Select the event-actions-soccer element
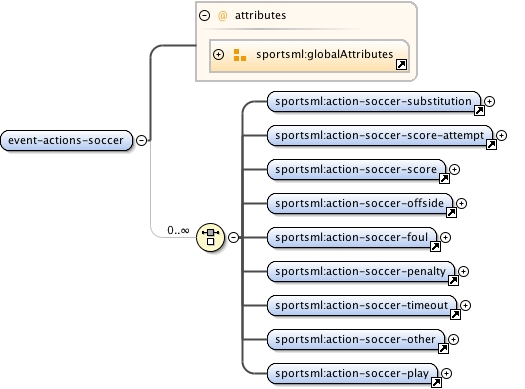The width and height of the screenshot is (525, 389). click(x=66, y=140)
